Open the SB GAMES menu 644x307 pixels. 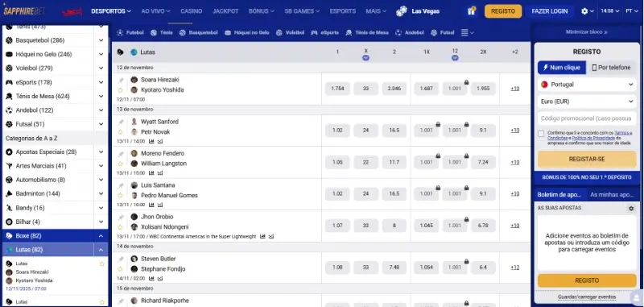point(302,11)
